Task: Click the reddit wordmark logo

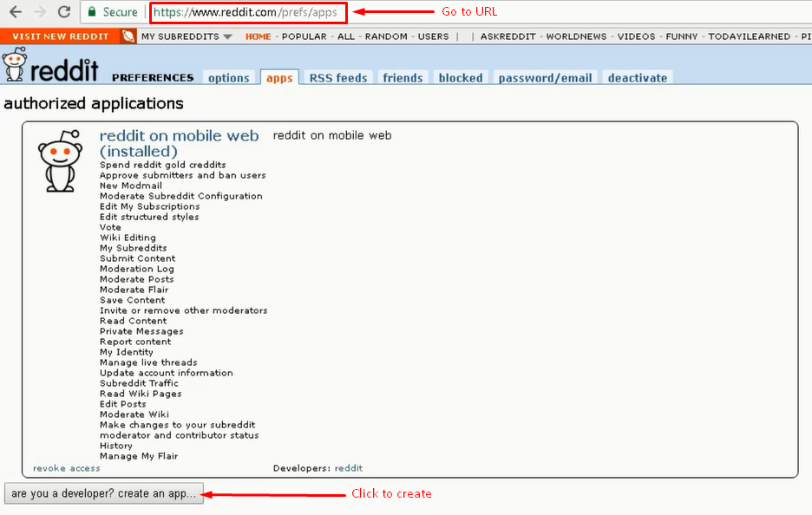Action: coord(64,70)
